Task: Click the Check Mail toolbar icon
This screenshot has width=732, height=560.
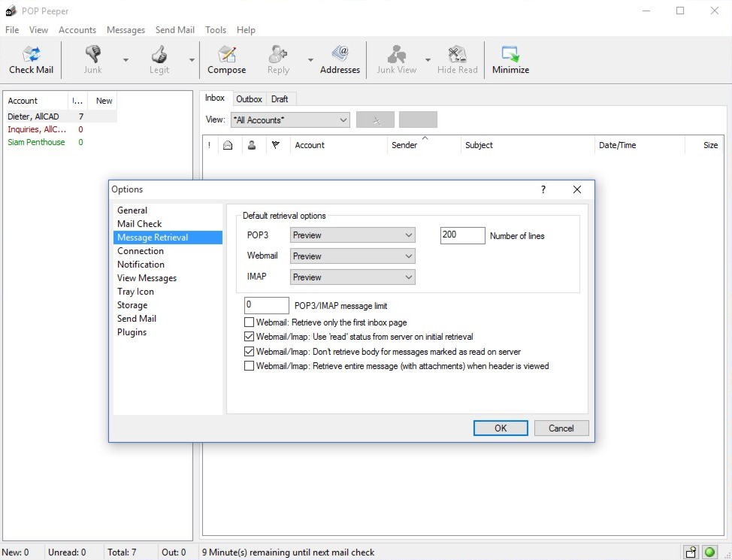Action: click(x=32, y=60)
